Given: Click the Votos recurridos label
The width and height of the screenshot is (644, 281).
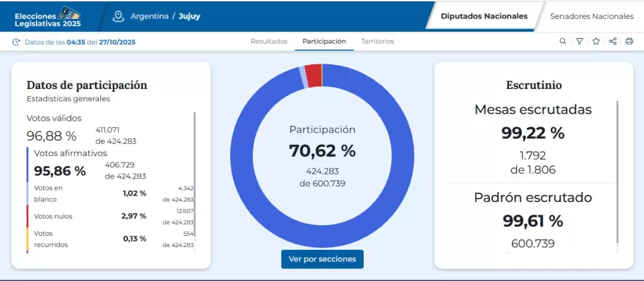Looking at the screenshot, I should pos(51,239).
